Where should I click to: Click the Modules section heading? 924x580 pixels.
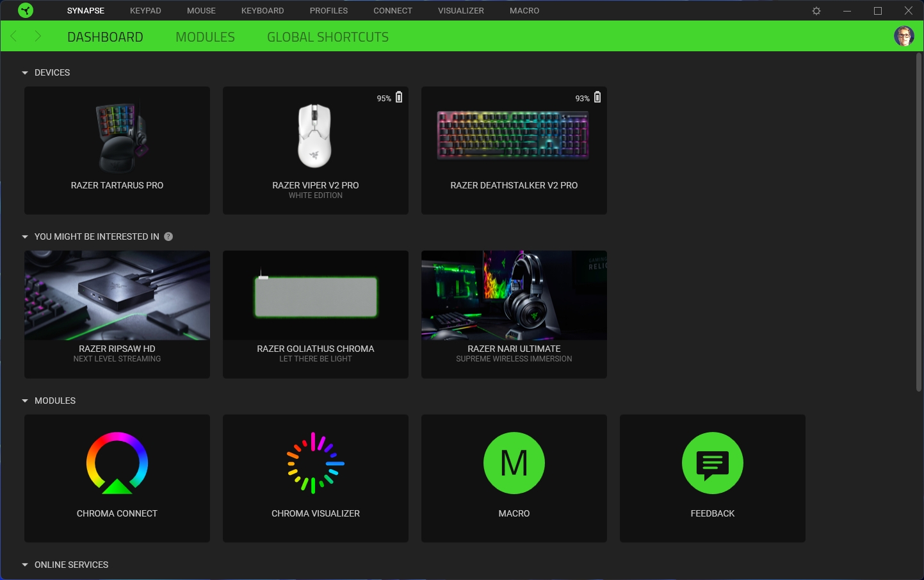(55, 401)
